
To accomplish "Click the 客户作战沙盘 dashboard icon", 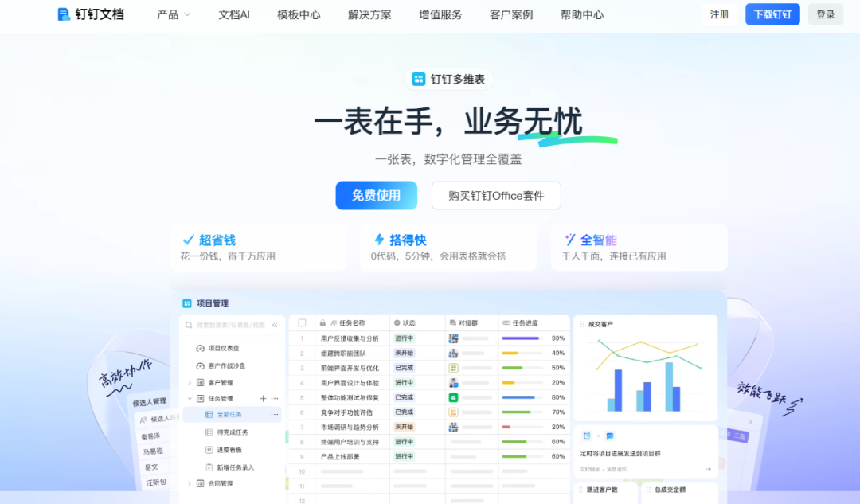I will pos(200,365).
